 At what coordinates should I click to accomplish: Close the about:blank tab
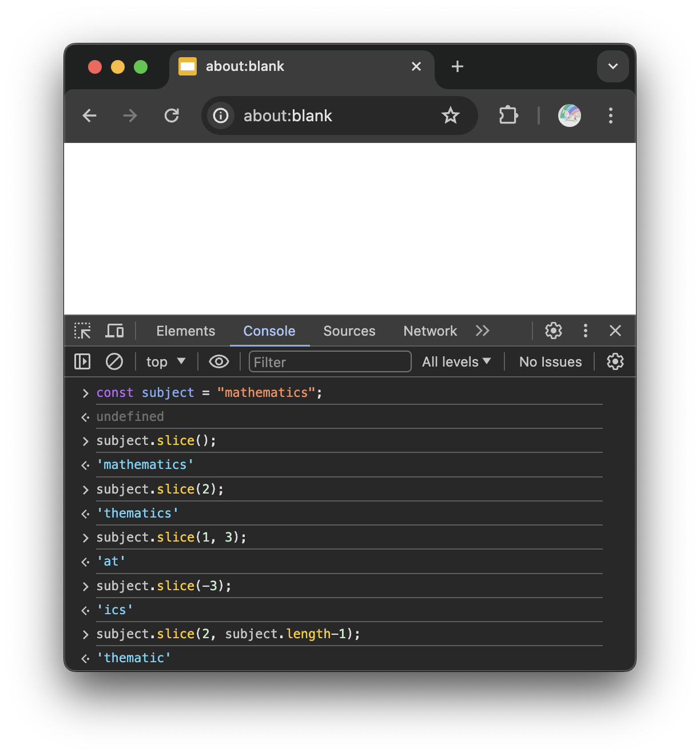[416, 66]
